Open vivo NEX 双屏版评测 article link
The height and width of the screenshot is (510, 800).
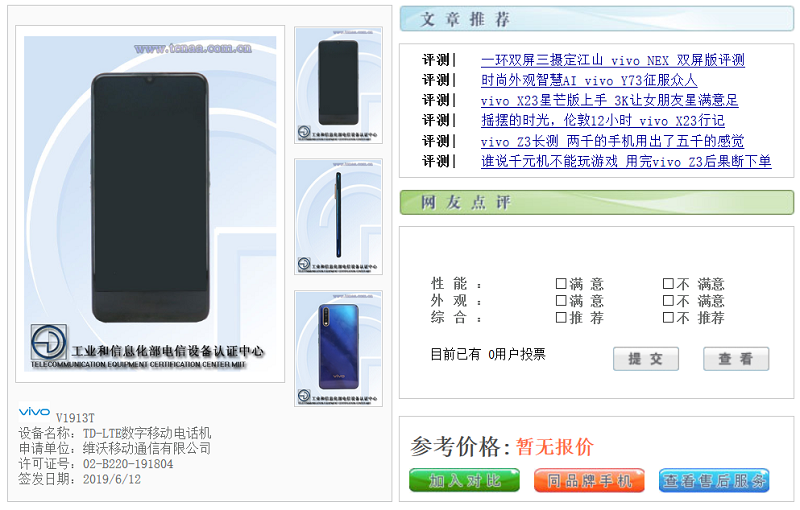click(613, 60)
